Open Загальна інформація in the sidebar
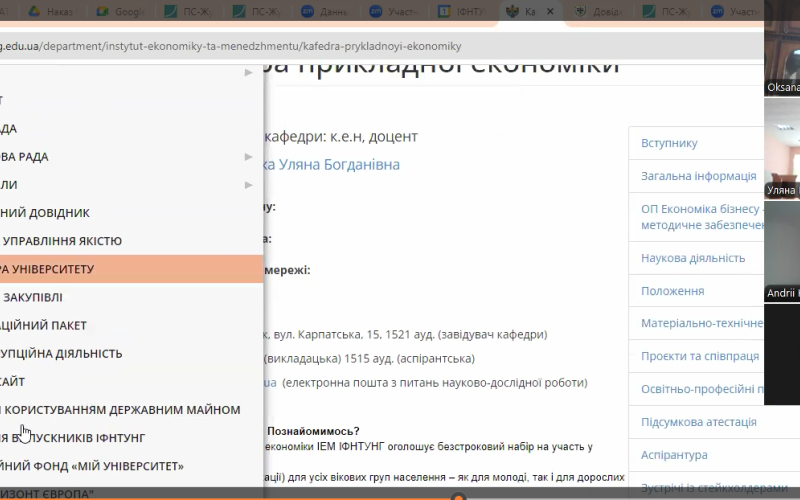This screenshot has height=500, width=800. pos(698,176)
